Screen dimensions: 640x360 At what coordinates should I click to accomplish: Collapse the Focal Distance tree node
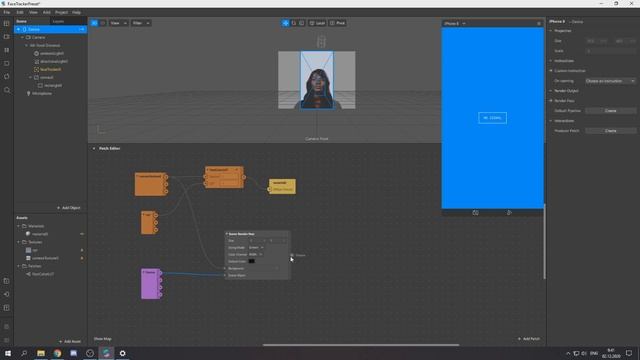[27, 45]
